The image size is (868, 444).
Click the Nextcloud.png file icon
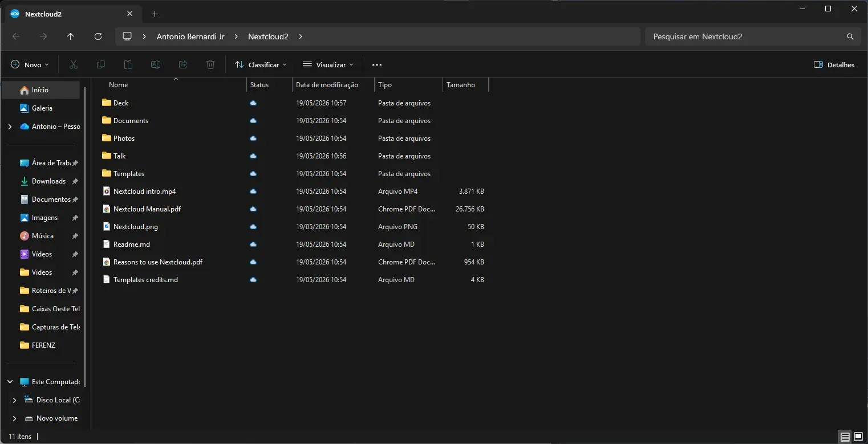106,226
